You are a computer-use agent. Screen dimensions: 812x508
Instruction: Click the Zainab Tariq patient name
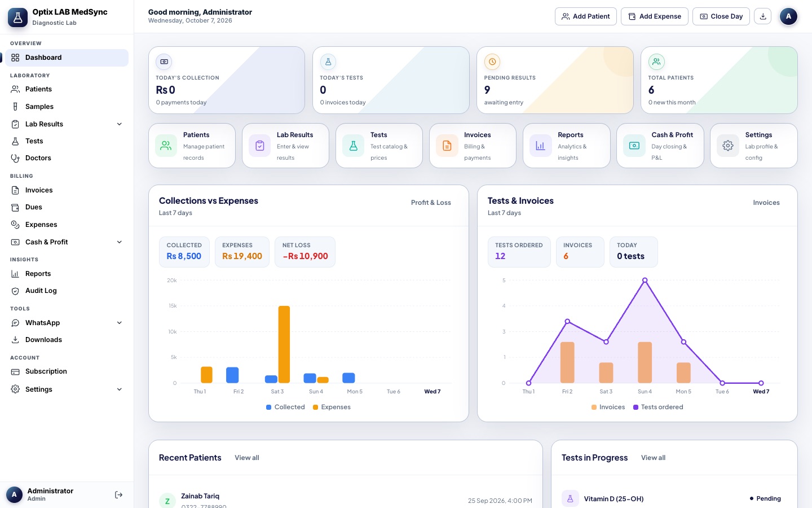[x=200, y=496]
